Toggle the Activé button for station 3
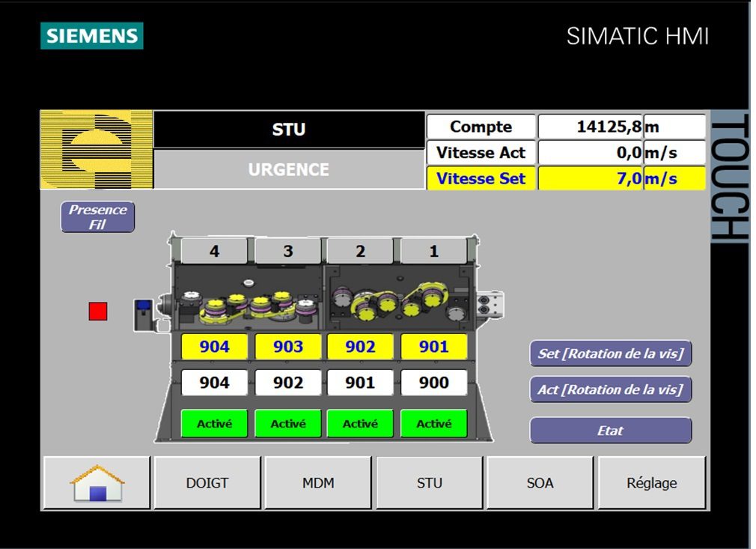The width and height of the screenshot is (756, 549). coord(288,424)
